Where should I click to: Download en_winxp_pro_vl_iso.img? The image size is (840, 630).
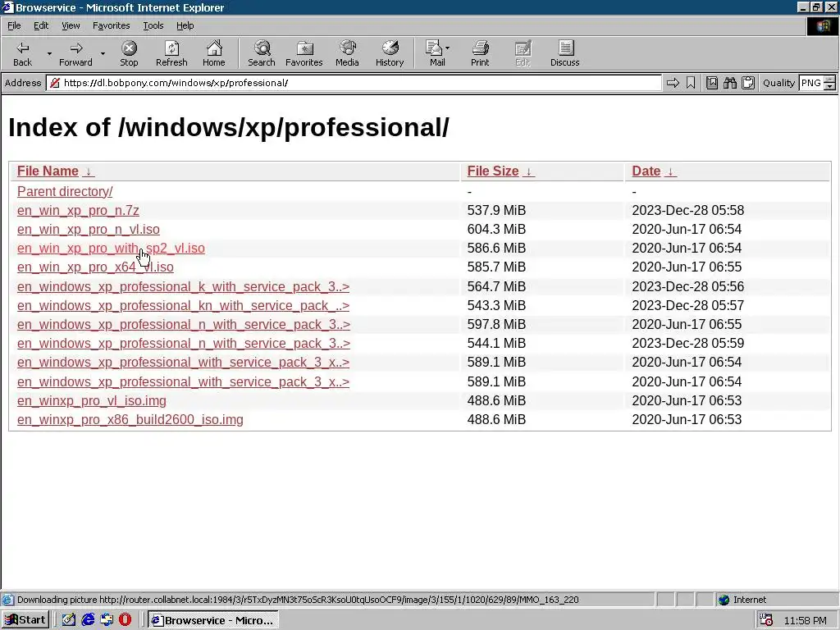92,400
